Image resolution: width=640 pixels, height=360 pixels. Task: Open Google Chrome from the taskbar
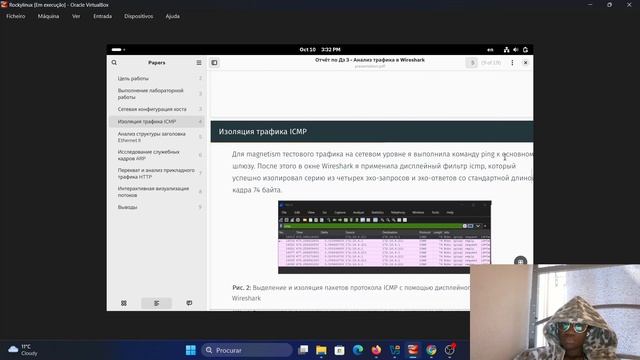431,350
